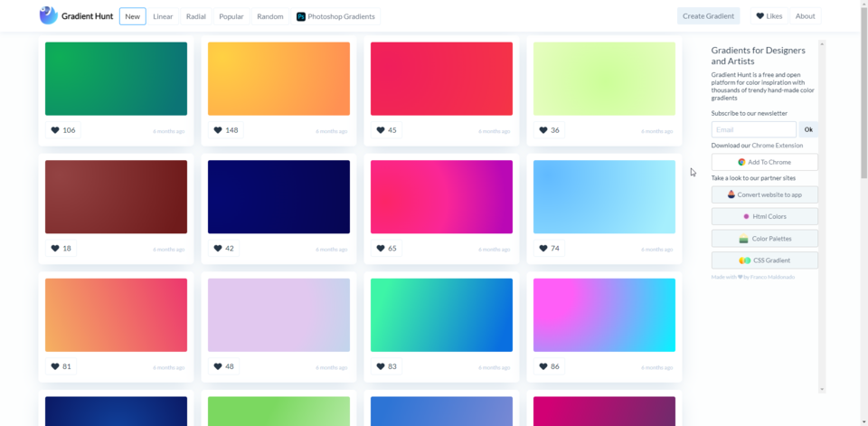Click the sidebar scrollbar up arrow
This screenshot has height=426, width=868.
click(822, 43)
